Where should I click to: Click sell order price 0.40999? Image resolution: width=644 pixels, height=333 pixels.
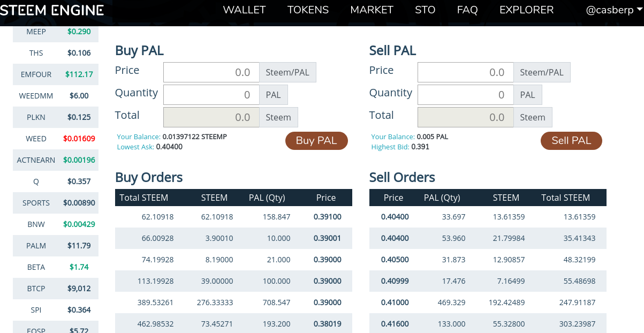coord(395,281)
